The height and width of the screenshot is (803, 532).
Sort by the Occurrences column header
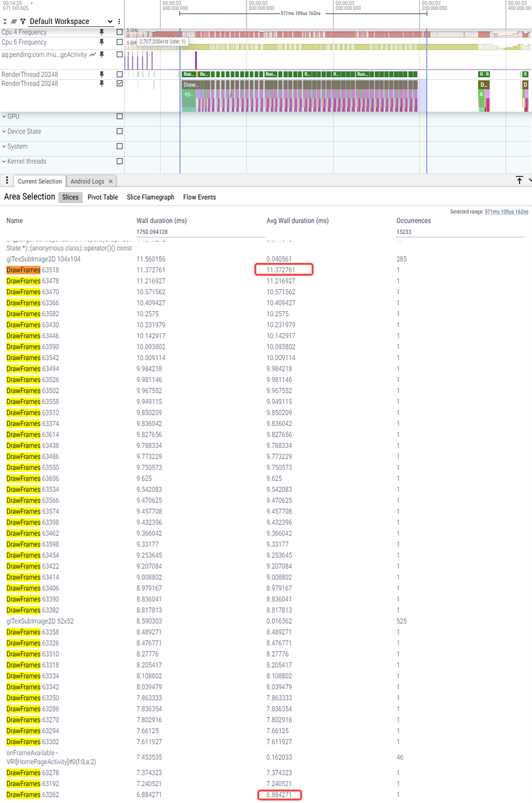click(414, 221)
